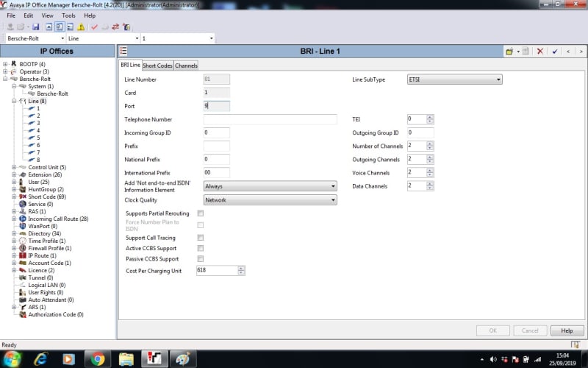Go to previous record with left arrow
The height and width of the screenshot is (368, 588).
tap(568, 52)
